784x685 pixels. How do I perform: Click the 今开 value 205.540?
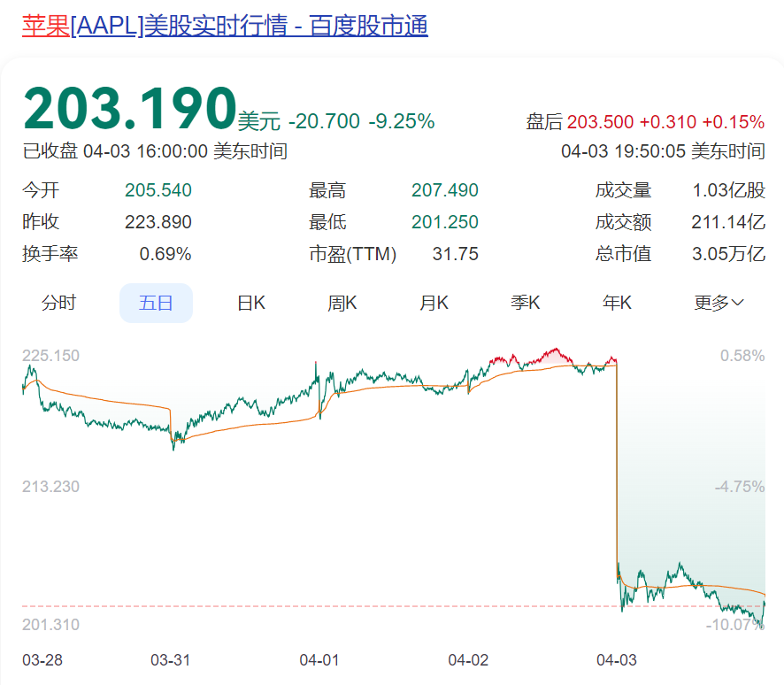click(x=158, y=190)
